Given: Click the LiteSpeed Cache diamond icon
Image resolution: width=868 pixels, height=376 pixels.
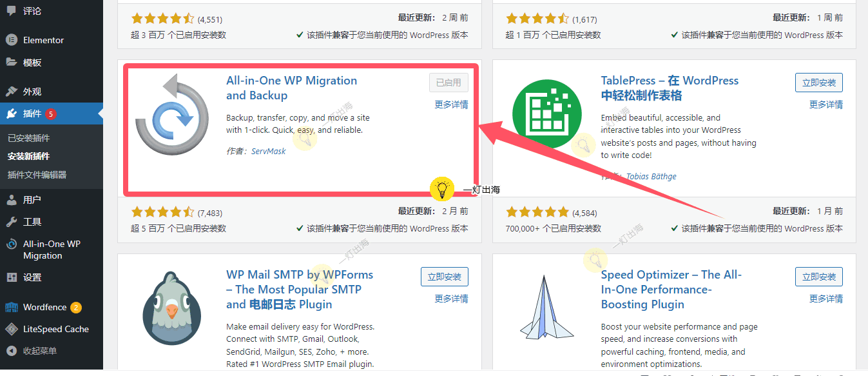Looking at the screenshot, I should (x=11, y=329).
